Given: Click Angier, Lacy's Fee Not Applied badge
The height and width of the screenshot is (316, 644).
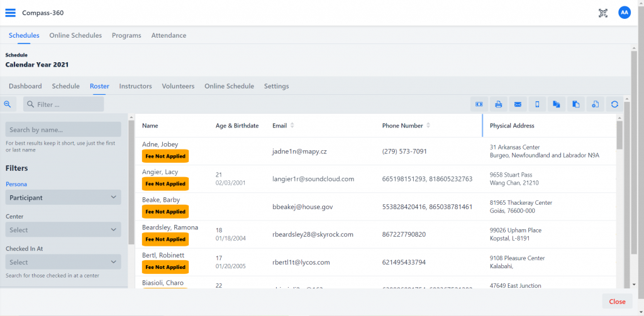Looking at the screenshot, I should coord(165,184).
